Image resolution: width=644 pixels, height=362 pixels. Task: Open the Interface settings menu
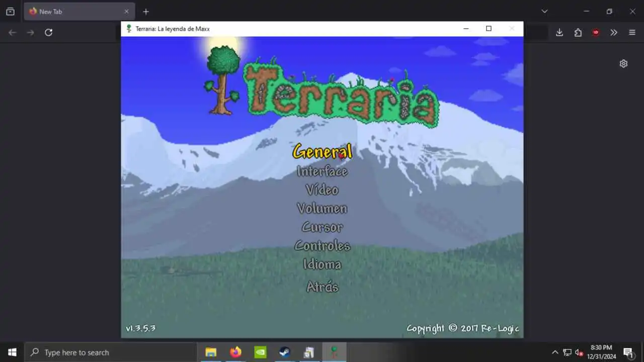point(322,171)
